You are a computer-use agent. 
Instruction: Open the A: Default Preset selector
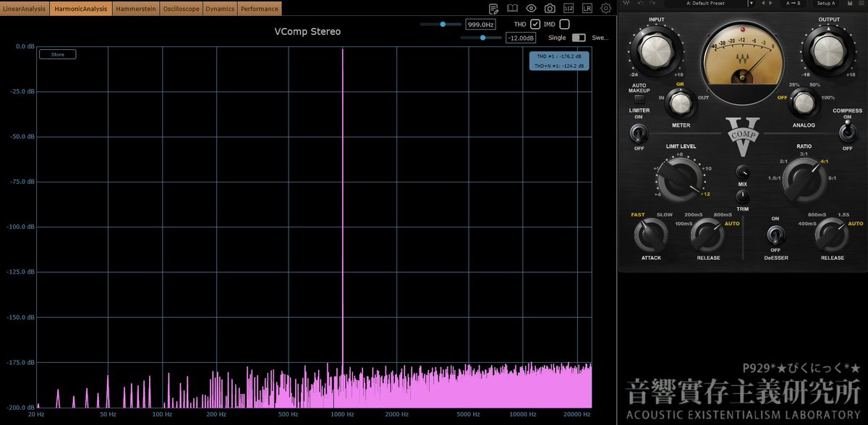[705, 3]
